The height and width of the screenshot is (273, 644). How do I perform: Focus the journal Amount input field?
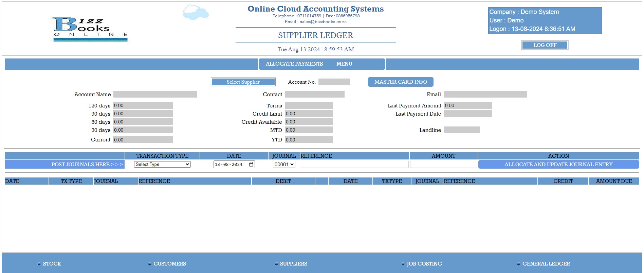click(x=443, y=165)
